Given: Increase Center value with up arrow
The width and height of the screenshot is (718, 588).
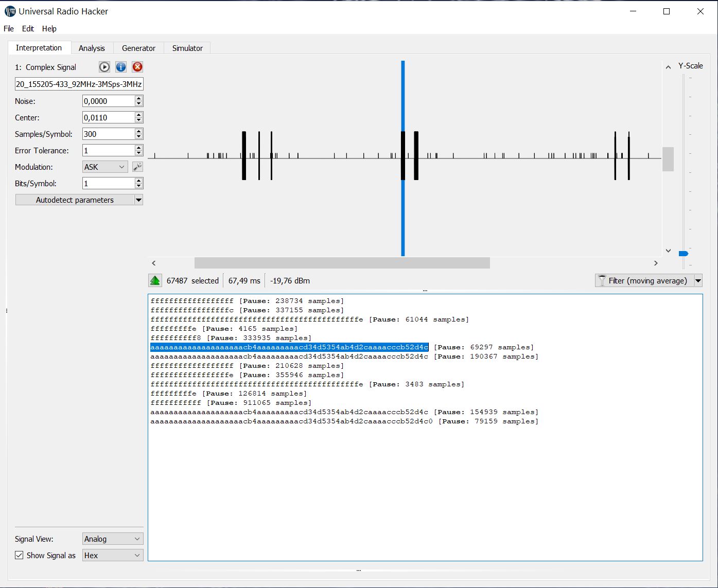Looking at the screenshot, I should point(138,115).
